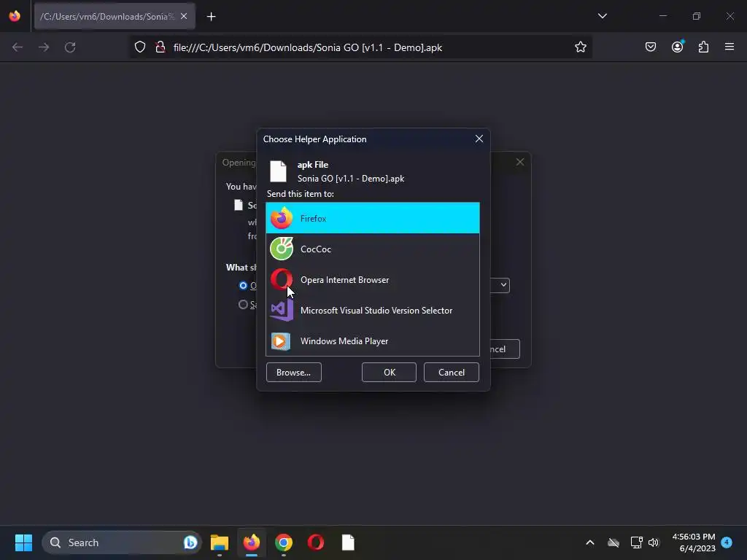Click the Windows Media Player label
Image resolution: width=747 pixels, height=560 pixels.
coord(344,341)
